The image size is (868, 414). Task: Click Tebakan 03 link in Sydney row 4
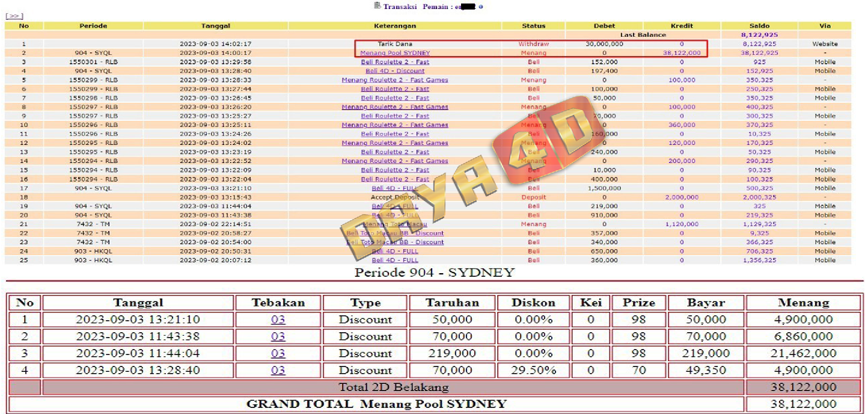tap(278, 370)
